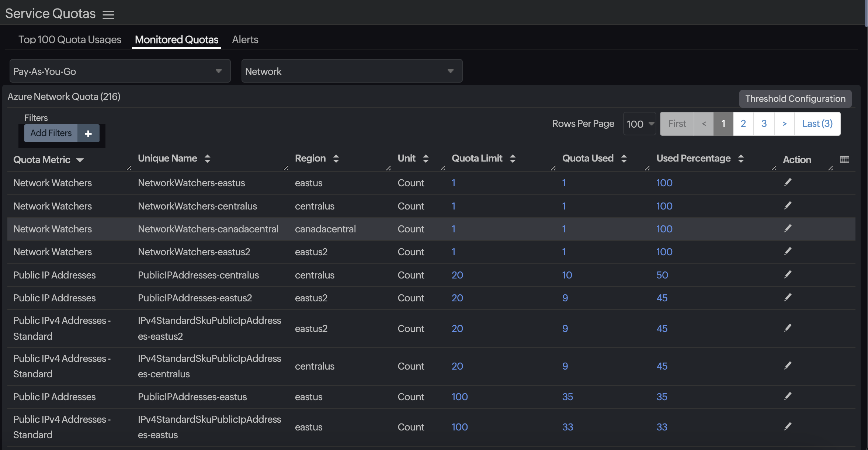868x450 pixels.
Task: Click edit pencil for NetworkWatchers-canadacentral row
Action: (x=788, y=228)
